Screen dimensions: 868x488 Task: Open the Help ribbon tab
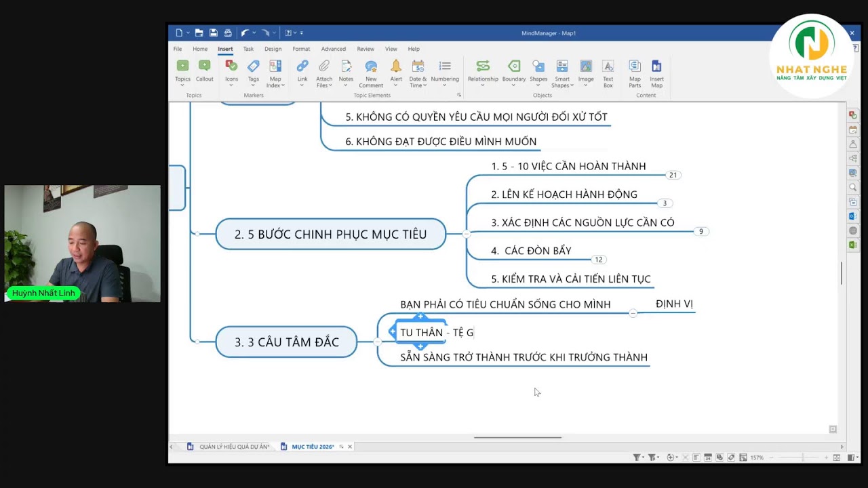click(x=414, y=49)
